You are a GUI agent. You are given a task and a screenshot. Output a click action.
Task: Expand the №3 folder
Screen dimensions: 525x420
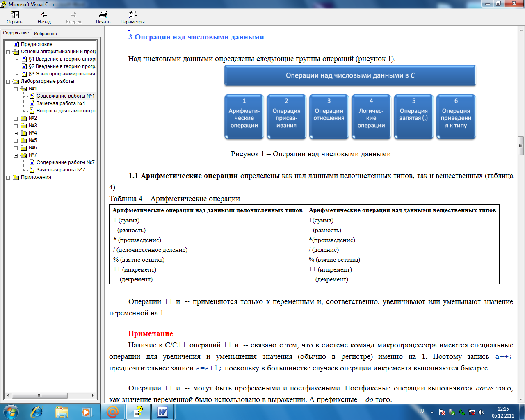16,126
